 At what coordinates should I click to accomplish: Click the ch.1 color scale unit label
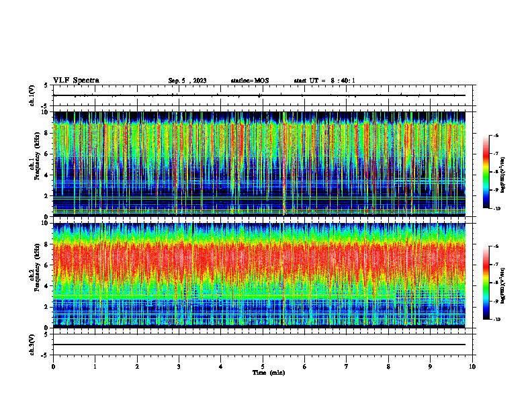(503, 175)
